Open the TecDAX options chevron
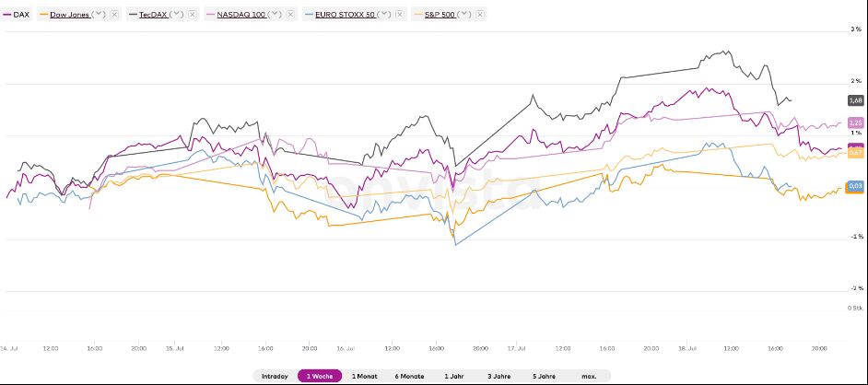The width and height of the screenshot is (868, 385). click(180, 15)
